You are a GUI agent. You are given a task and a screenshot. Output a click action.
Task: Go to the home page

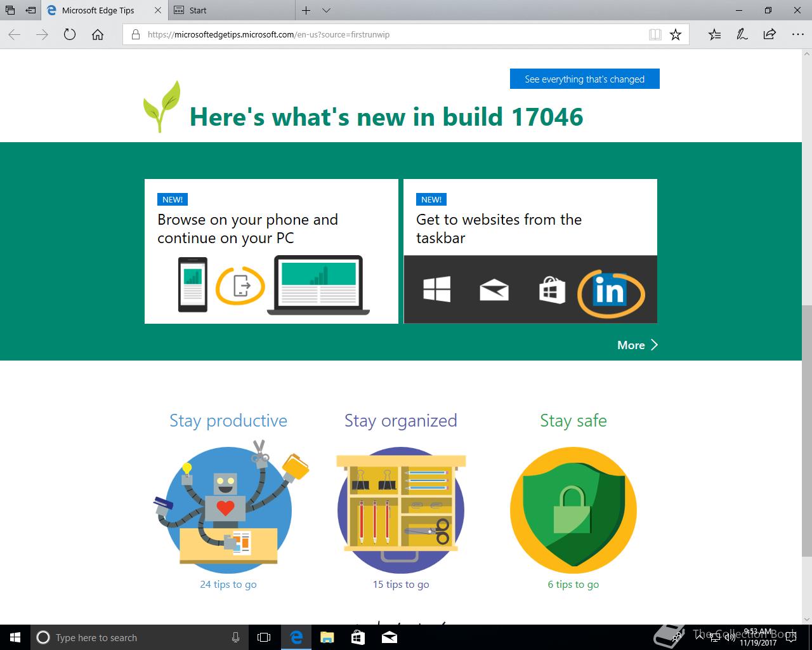(98, 35)
